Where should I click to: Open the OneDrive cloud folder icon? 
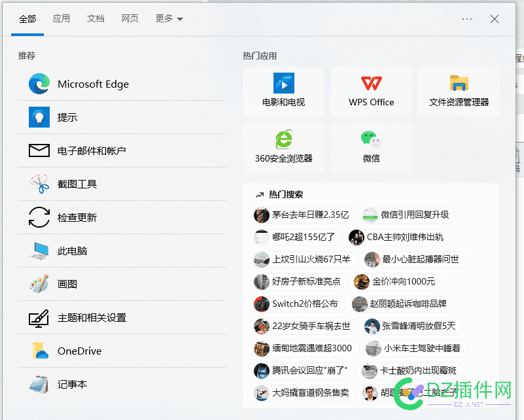pos(40,351)
